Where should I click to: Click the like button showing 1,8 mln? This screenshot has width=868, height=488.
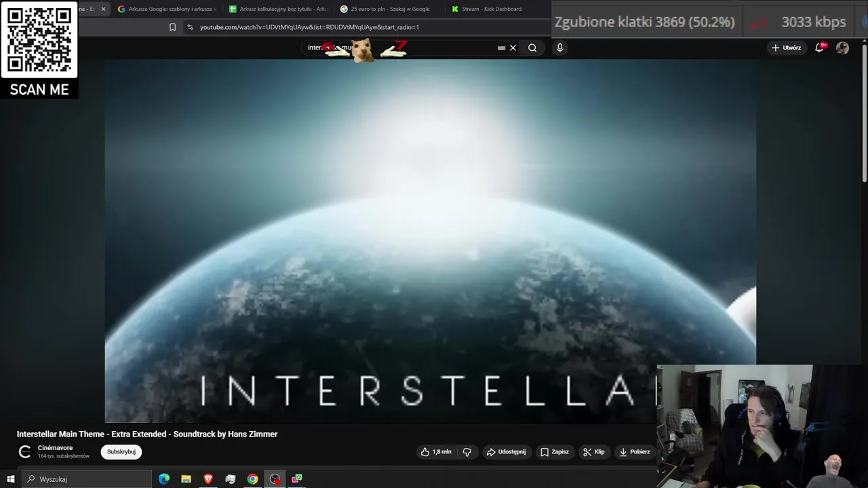[435, 452]
